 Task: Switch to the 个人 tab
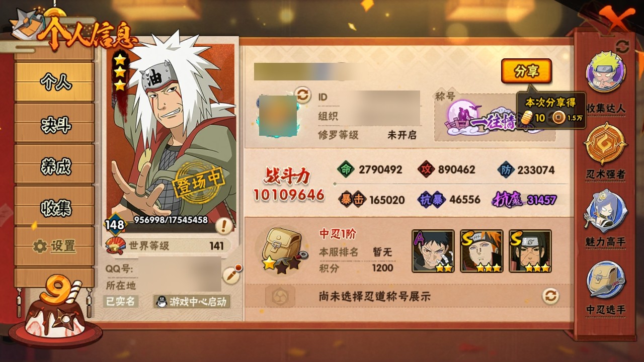55,82
